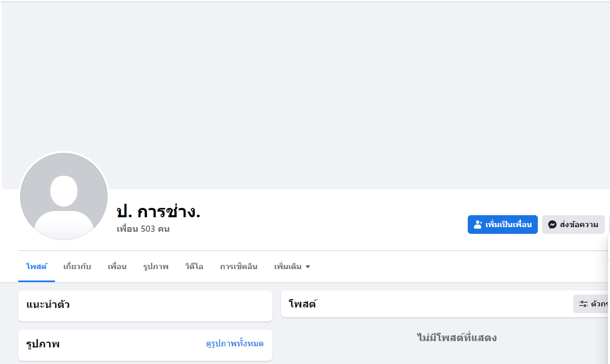Viewport: 610px width, 364px height.
Task: Click the ดูรูปภาพทั้งหมด link
Action: tap(235, 343)
